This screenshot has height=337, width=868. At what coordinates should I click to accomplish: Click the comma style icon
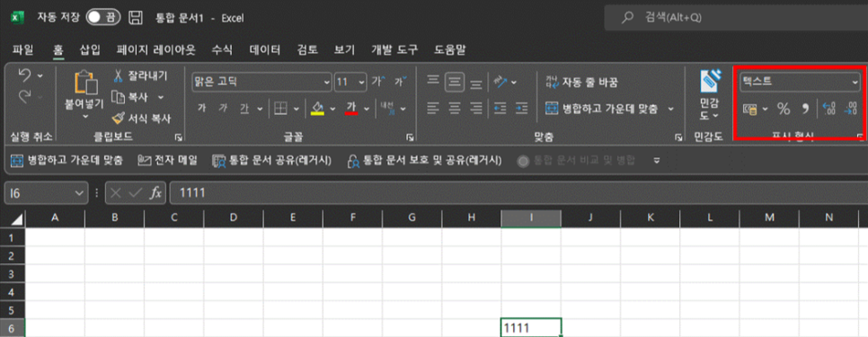coord(805,109)
